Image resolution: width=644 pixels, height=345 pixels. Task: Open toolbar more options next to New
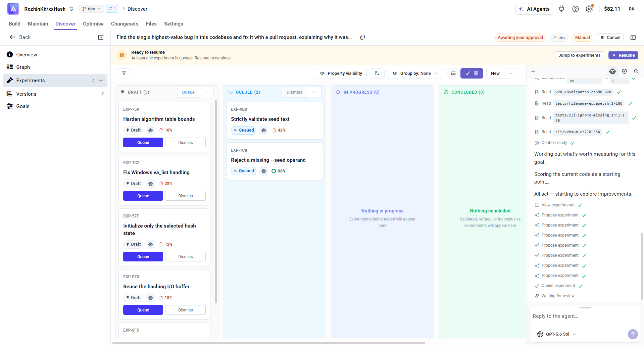pyautogui.click(x=511, y=73)
